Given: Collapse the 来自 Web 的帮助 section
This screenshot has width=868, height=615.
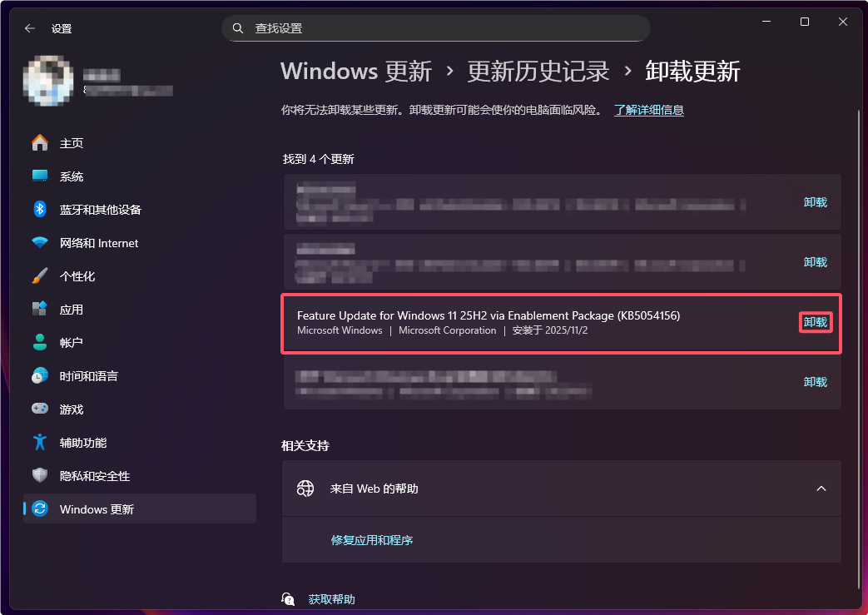Looking at the screenshot, I should tap(821, 489).
